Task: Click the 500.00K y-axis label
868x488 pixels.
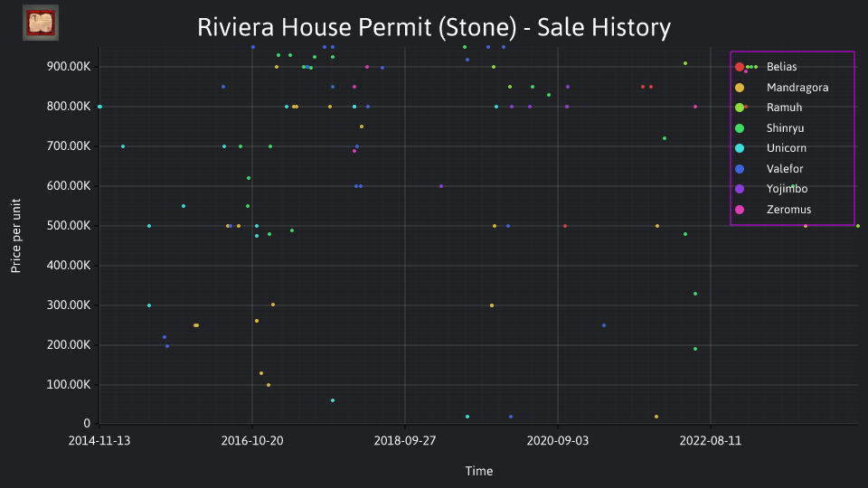Action: click(x=69, y=226)
